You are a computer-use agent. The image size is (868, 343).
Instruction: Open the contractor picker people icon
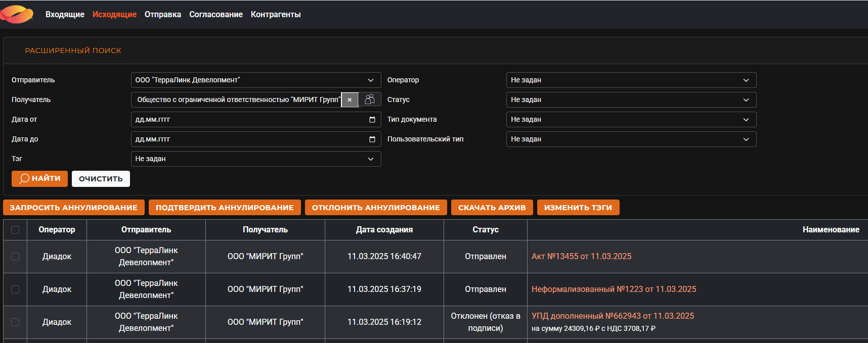[x=370, y=100]
